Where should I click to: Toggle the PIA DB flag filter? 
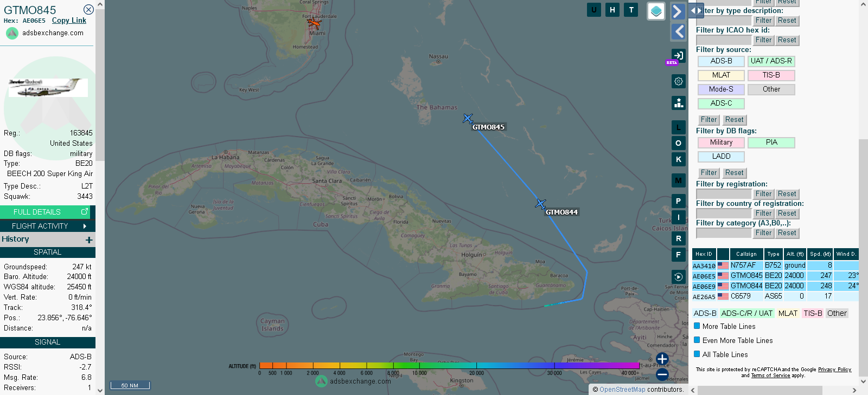pyautogui.click(x=771, y=143)
